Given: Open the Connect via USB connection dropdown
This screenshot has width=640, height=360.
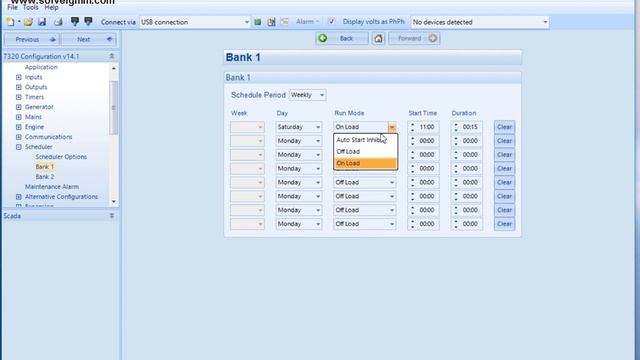Looking at the screenshot, I should (195, 22).
